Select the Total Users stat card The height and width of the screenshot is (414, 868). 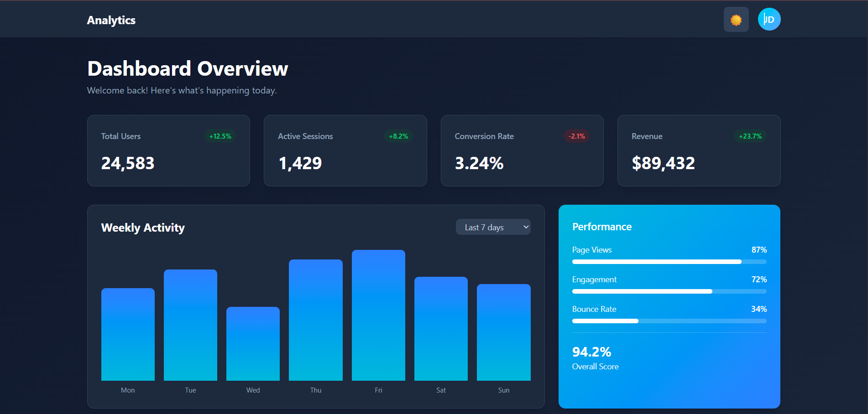168,150
